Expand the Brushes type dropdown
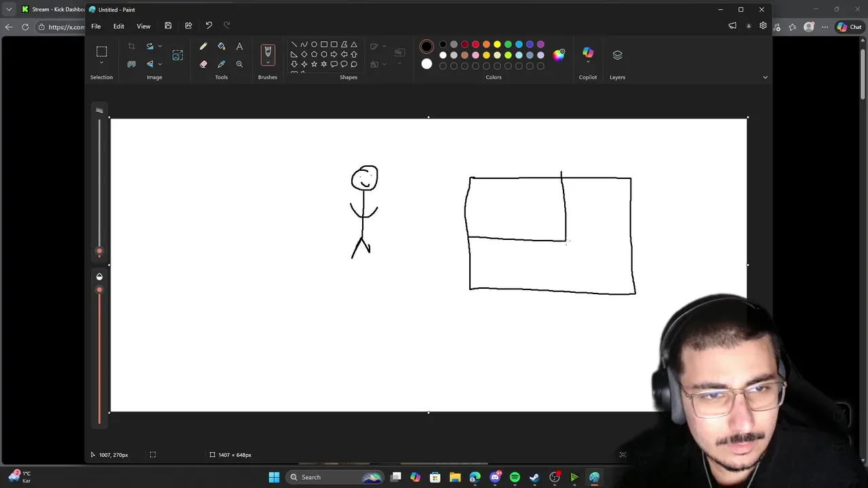Screen dimensions: 868x488 click(268, 62)
